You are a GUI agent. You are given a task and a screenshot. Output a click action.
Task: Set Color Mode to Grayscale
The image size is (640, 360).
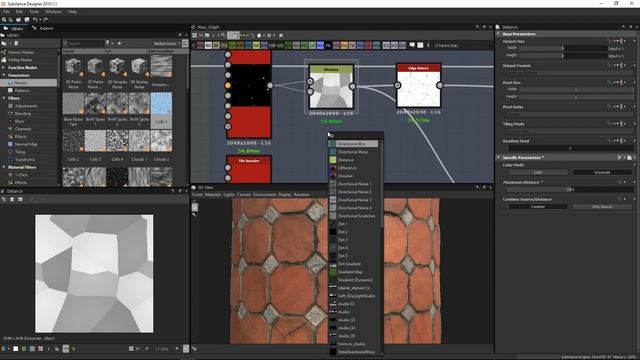(602, 173)
